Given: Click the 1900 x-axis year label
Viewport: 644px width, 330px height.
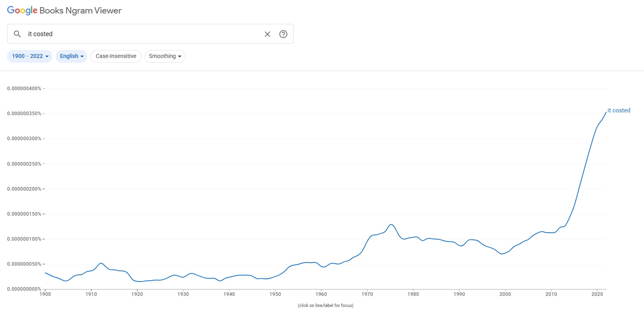Looking at the screenshot, I should (x=45, y=294).
